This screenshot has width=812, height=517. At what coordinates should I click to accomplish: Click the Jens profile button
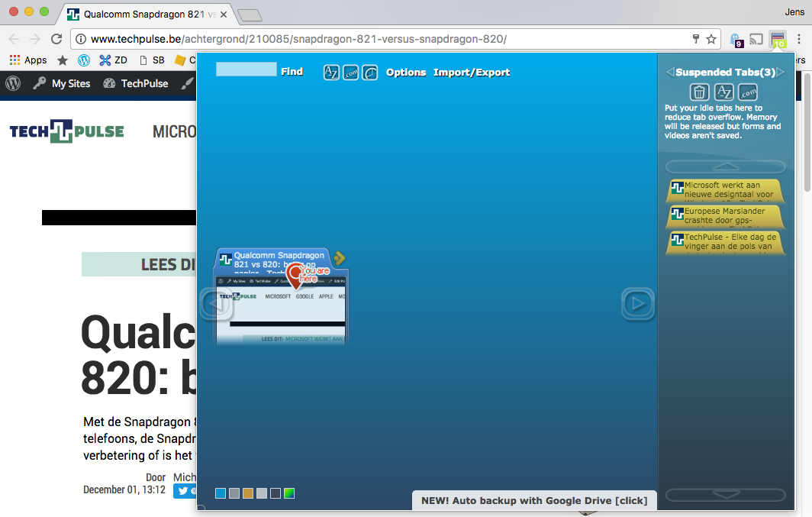click(794, 12)
